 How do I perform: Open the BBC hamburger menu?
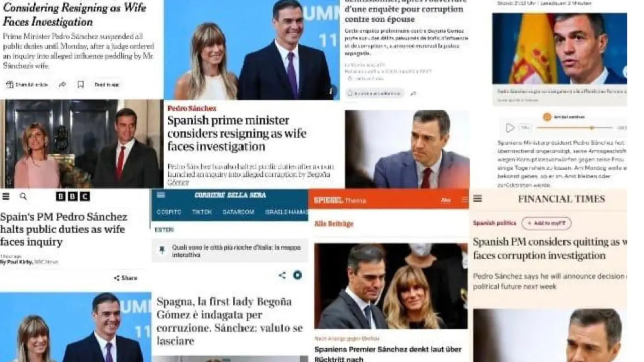6,196
